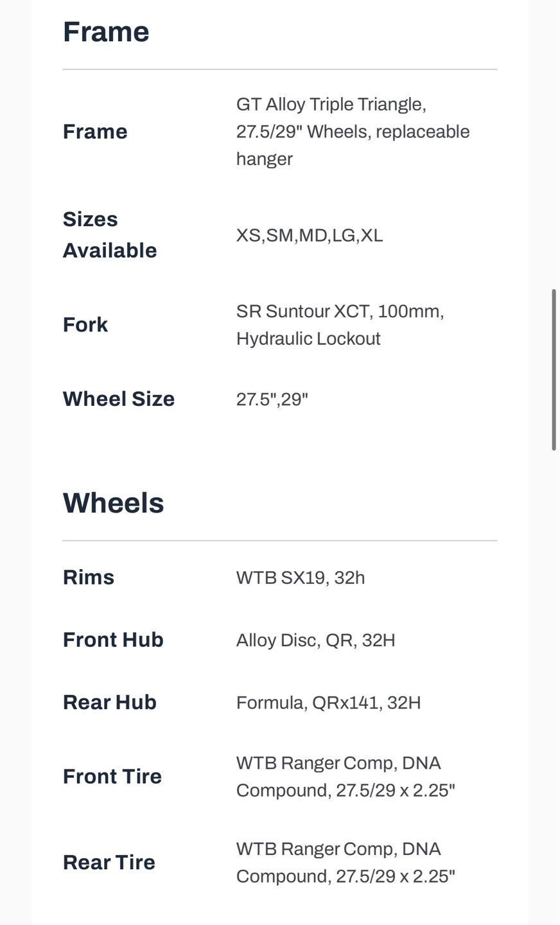Viewport: 560px width, 925px height.
Task: Select the Rims row label
Action: coord(89,577)
